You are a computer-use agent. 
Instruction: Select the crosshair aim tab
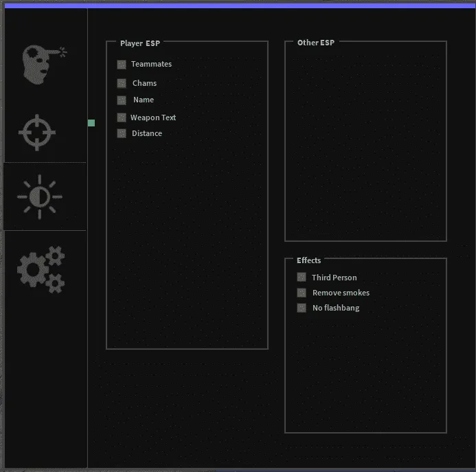point(37,133)
